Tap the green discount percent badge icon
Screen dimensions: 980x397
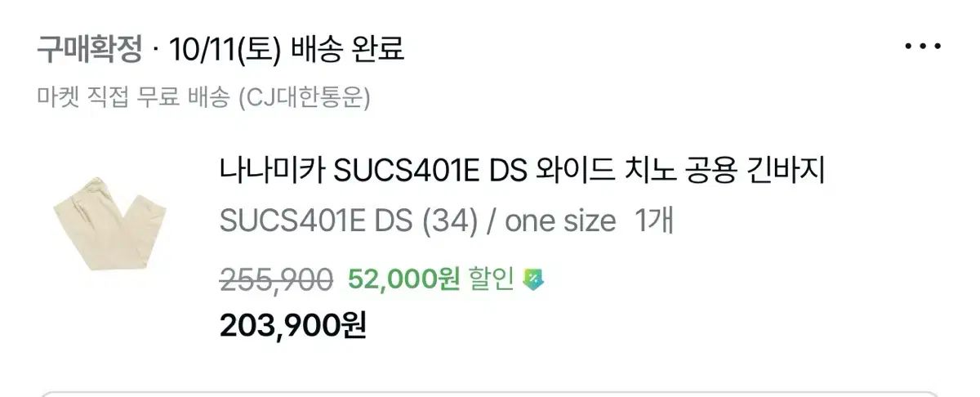(533, 279)
